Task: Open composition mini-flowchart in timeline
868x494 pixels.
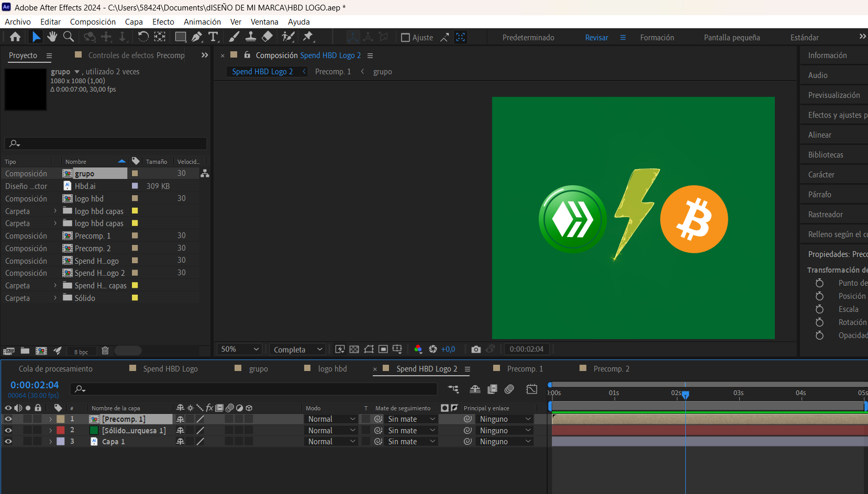Action: tap(453, 389)
